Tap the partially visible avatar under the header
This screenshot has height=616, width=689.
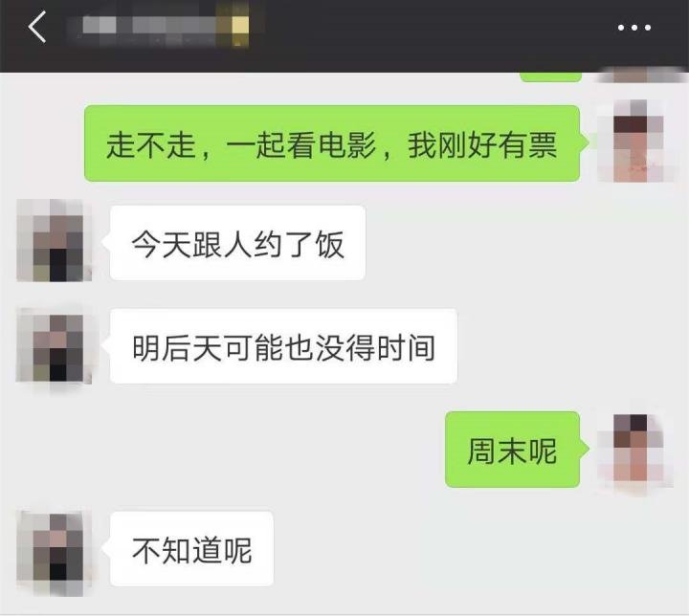tap(639, 77)
